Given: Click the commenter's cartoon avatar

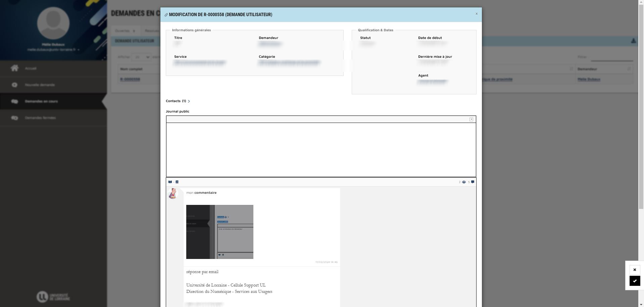Looking at the screenshot, I should click(x=173, y=193).
